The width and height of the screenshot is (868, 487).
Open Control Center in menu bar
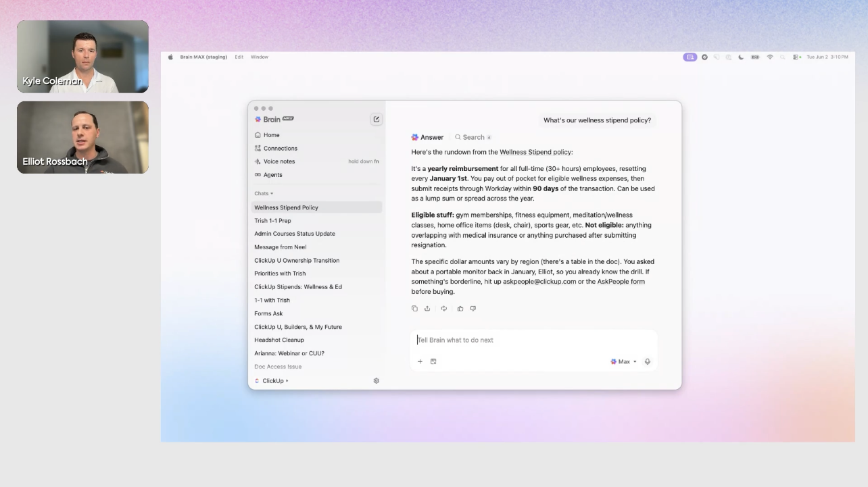[797, 57]
